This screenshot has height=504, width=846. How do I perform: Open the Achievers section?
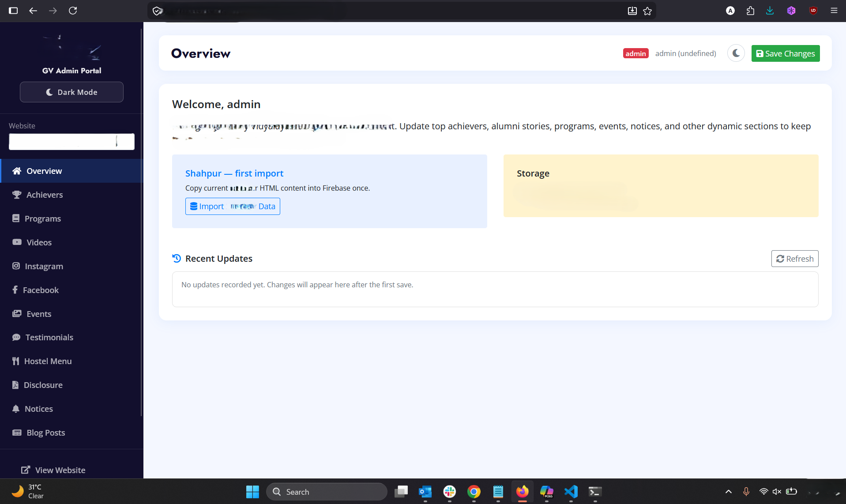point(71,195)
